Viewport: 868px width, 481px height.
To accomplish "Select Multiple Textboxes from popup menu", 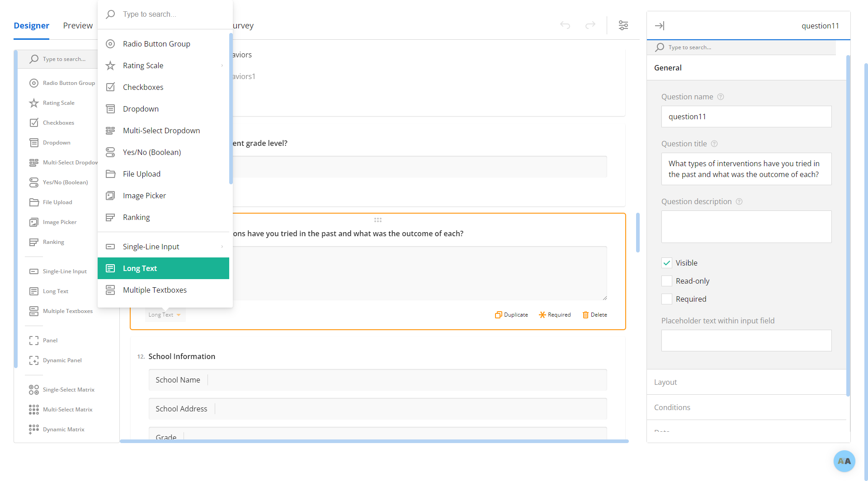I will point(155,290).
